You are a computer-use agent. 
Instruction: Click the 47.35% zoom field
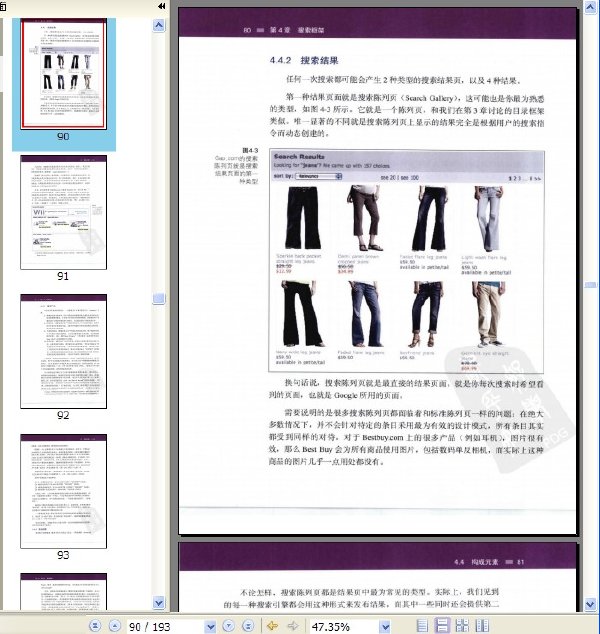pyautogui.click(x=345, y=627)
